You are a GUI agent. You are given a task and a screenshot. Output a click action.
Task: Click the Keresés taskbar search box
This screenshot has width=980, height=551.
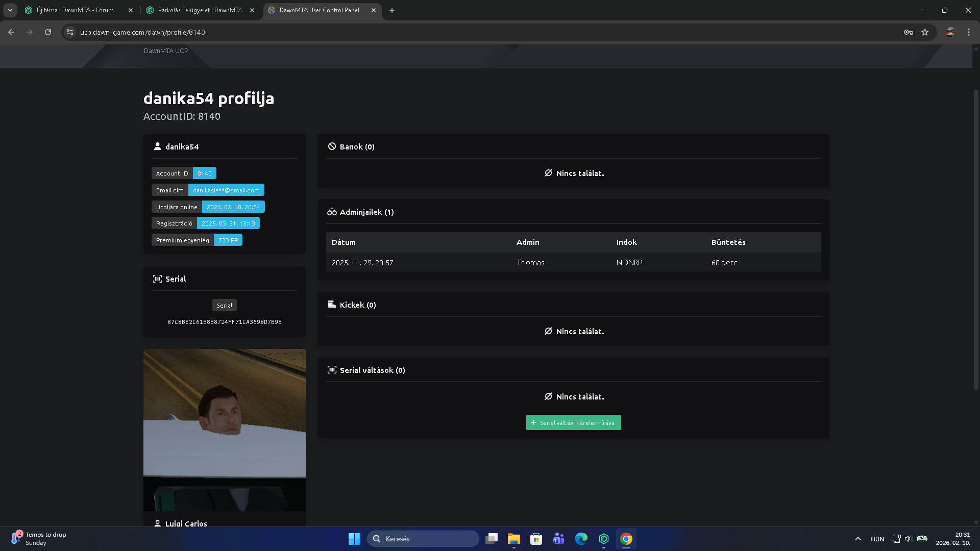[x=423, y=539]
